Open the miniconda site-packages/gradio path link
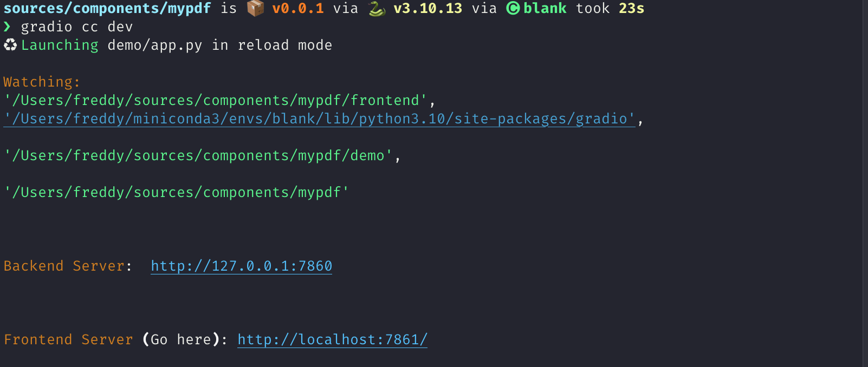 pos(319,119)
